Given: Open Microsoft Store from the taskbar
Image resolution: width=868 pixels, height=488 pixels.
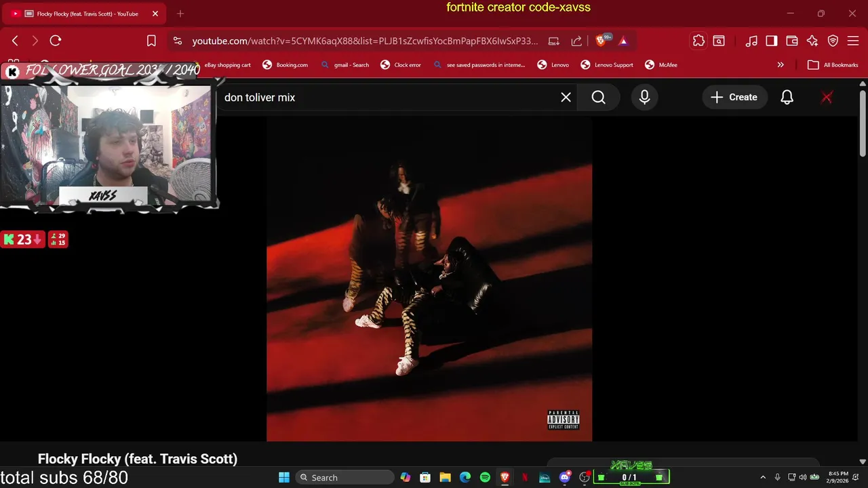Looking at the screenshot, I should pos(425,477).
